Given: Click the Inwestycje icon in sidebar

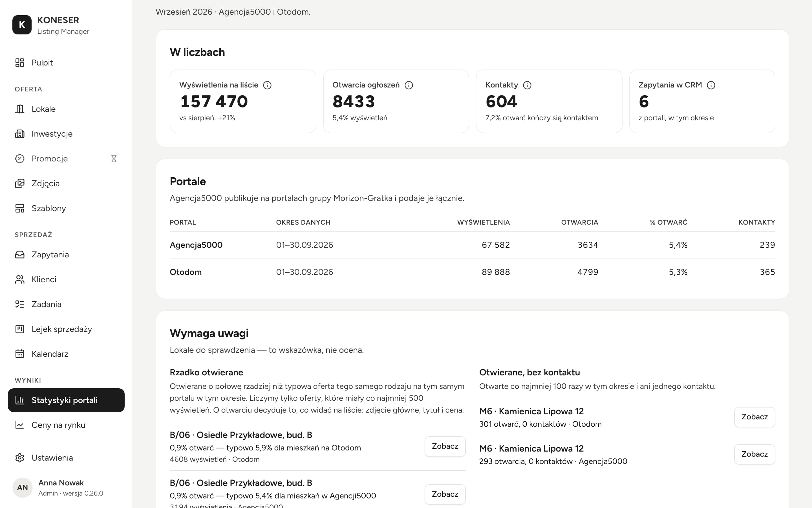Looking at the screenshot, I should 20,134.
